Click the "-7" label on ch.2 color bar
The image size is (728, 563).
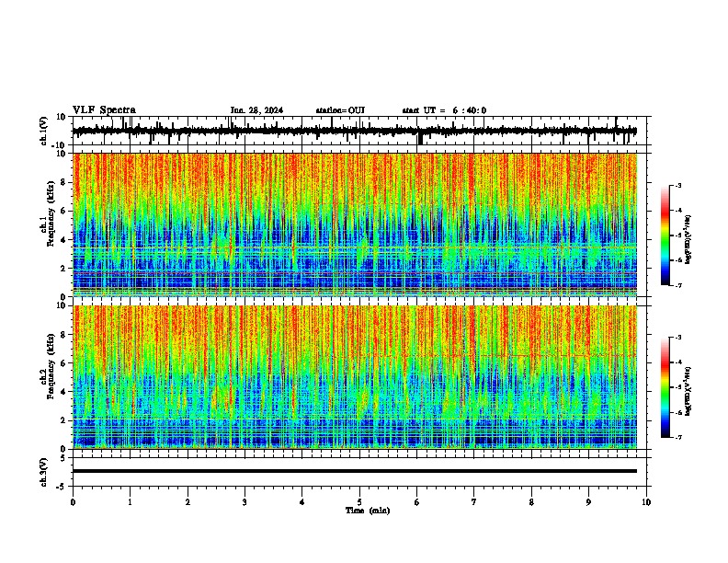678,437
